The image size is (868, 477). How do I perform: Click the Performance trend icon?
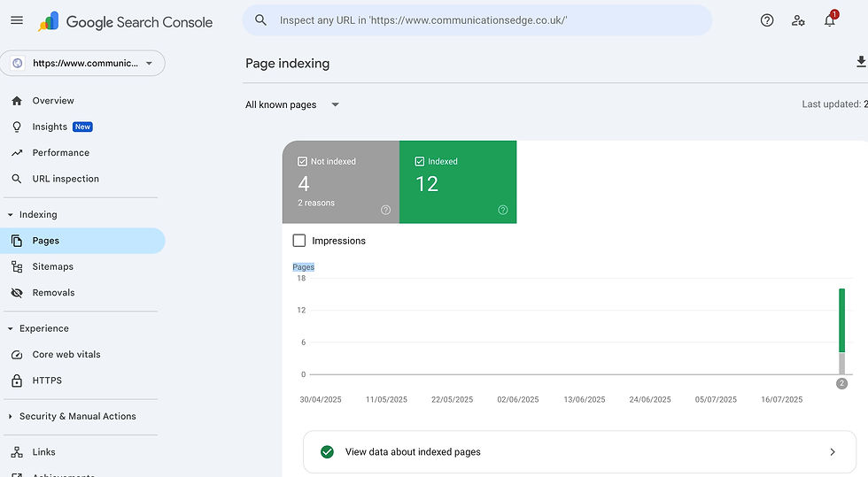(17, 153)
